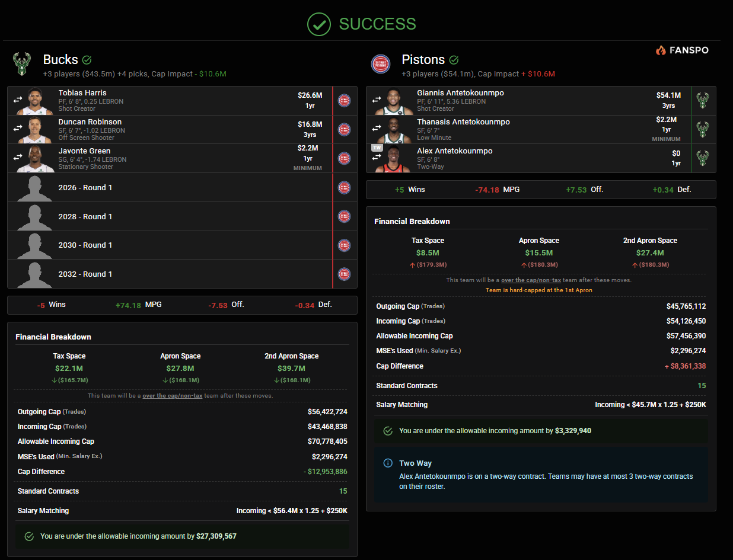
Task: Click Pistons Apron Space value $15.5M
Action: click(x=538, y=253)
